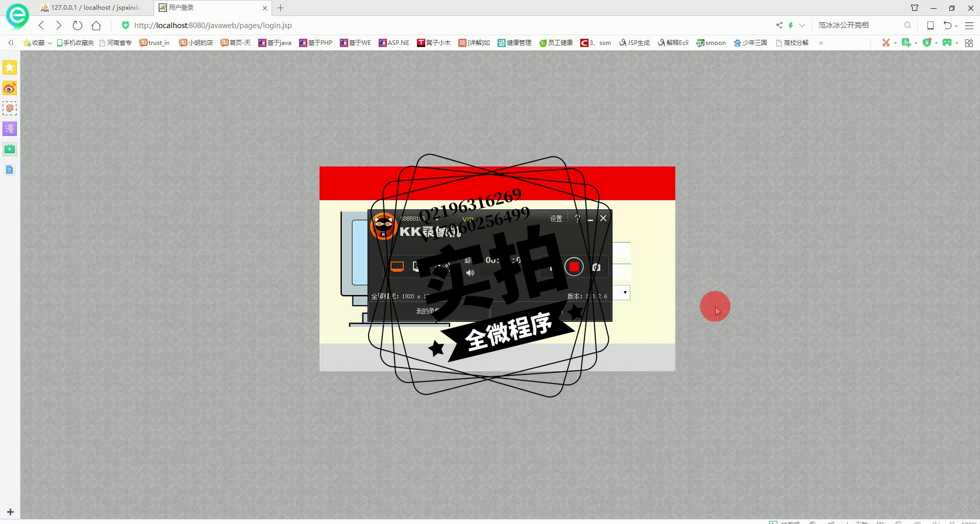Open the purple comics sidebar icon

(10, 129)
